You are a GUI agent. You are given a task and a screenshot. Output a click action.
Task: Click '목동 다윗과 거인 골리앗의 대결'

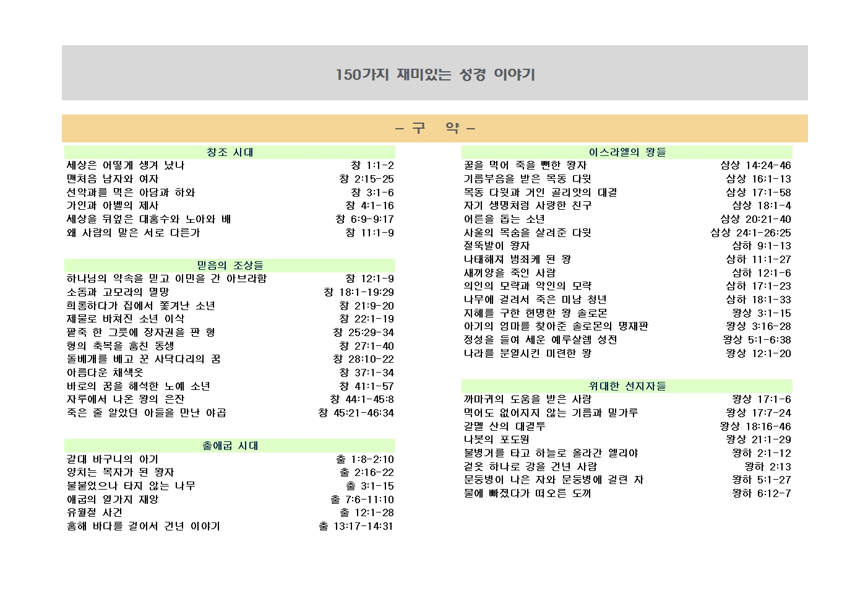coord(541,192)
